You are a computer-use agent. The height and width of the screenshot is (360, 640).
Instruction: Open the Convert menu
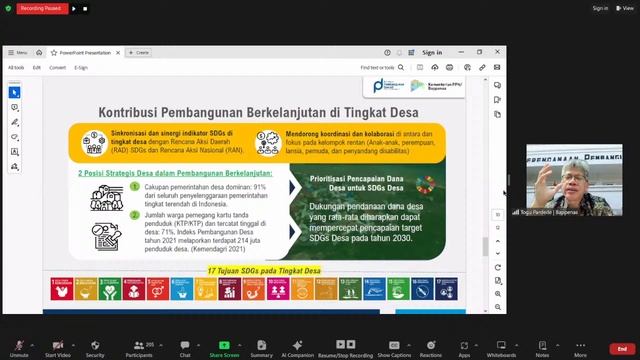coord(58,68)
